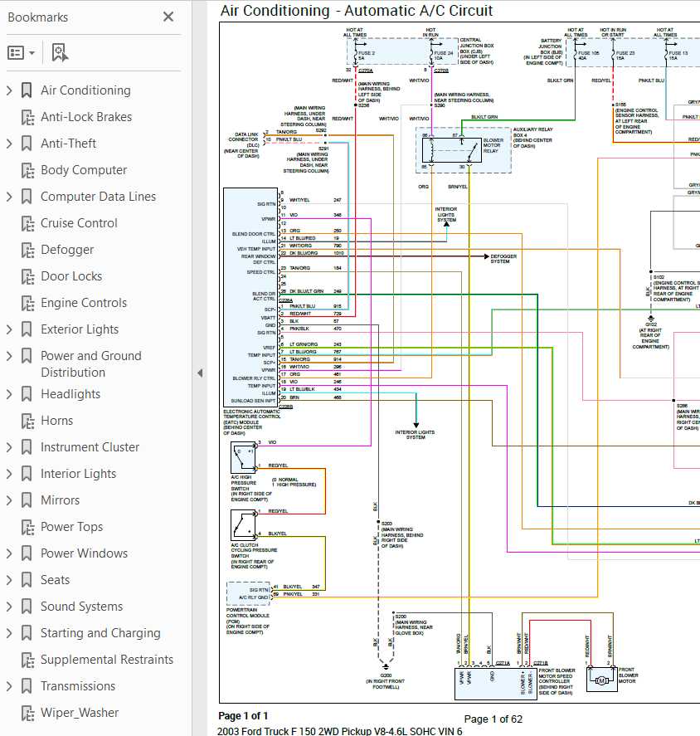Click the Bookmarks panel title

[x=38, y=17]
